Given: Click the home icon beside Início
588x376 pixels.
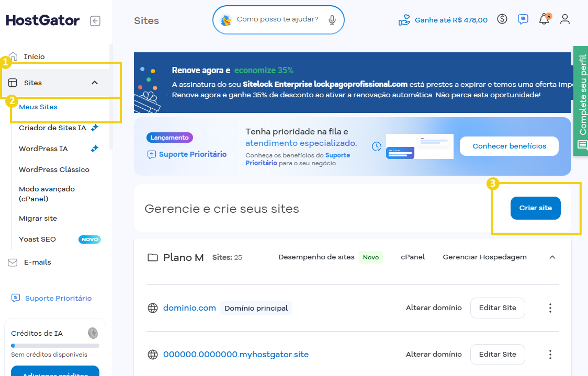Looking at the screenshot, I should click(x=13, y=56).
